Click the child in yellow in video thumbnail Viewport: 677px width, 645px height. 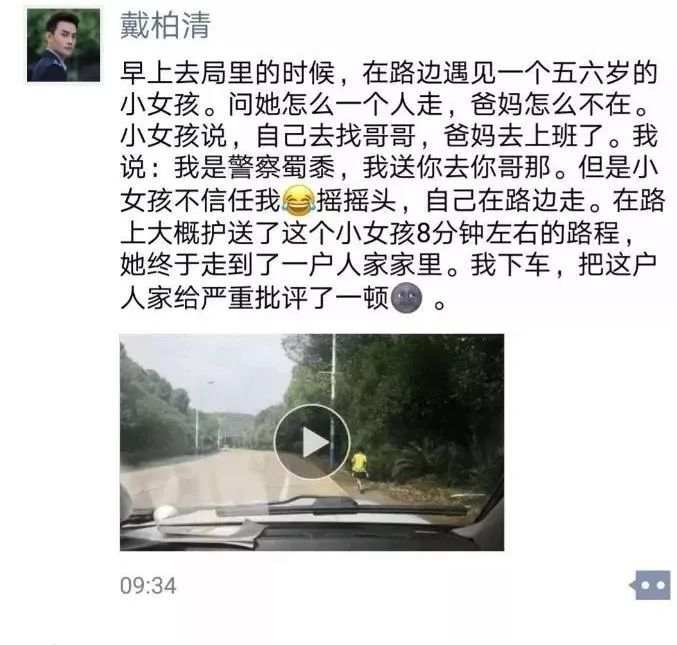[x=359, y=470]
